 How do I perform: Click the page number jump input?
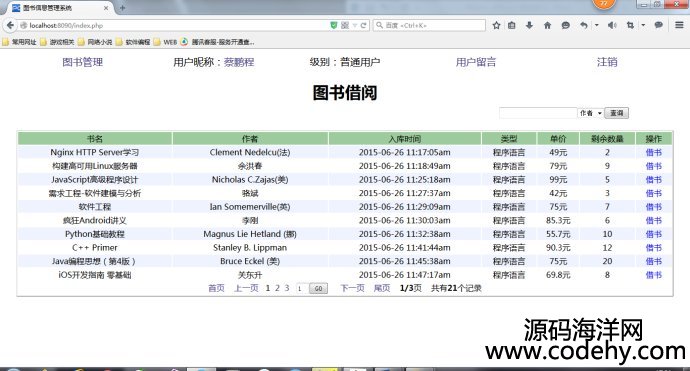(301, 289)
